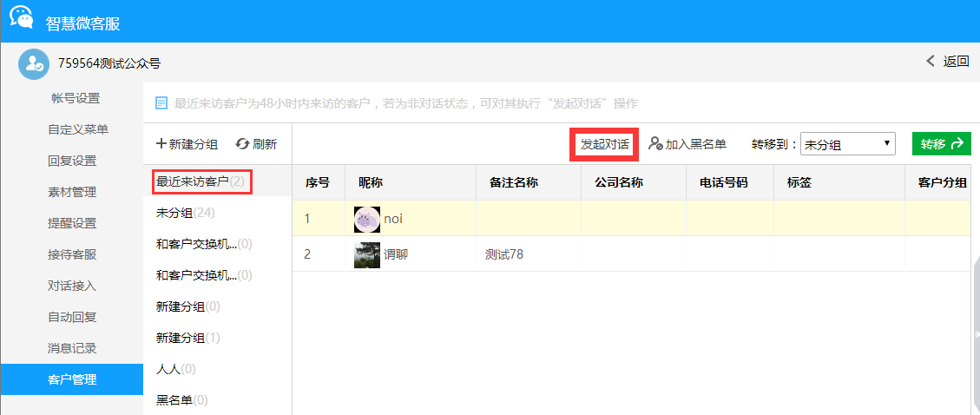Image resolution: width=980 pixels, height=415 pixels.
Task: Click the 刷新 refresh icon
Action: (242, 144)
